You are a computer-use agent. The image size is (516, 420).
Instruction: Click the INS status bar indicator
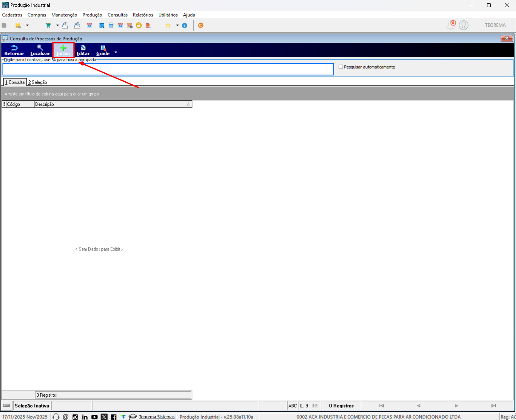click(315, 406)
